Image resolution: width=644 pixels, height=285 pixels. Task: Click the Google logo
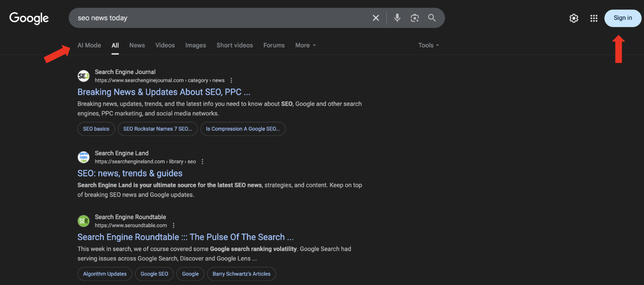(29, 18)
